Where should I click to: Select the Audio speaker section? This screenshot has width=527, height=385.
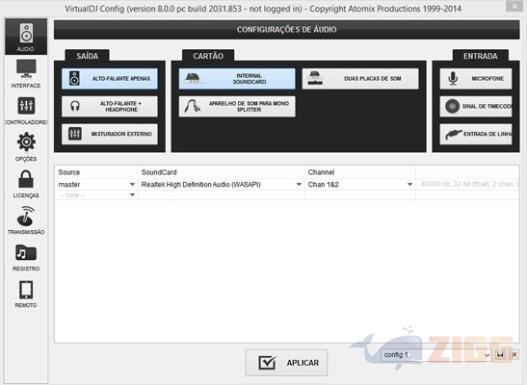(x=26, y=37)
